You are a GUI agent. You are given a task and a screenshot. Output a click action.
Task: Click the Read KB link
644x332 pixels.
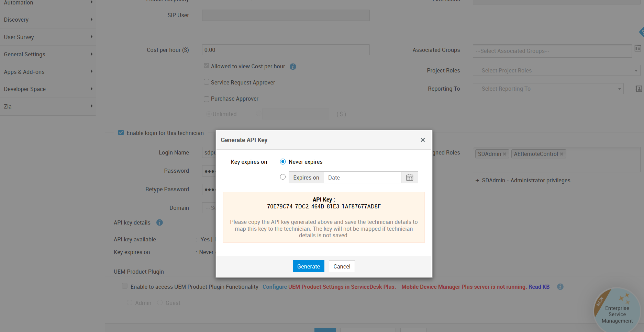[538, 287]
